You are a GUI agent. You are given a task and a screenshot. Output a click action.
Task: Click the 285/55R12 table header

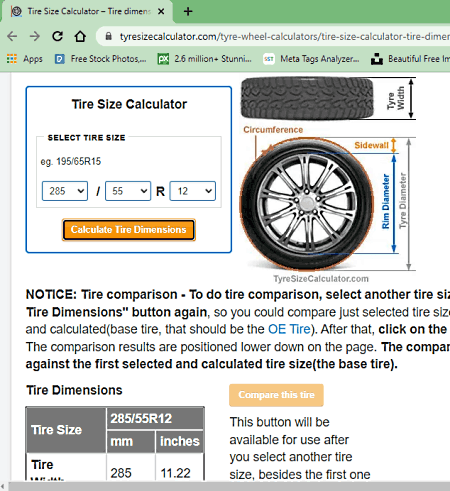(155, 418)
